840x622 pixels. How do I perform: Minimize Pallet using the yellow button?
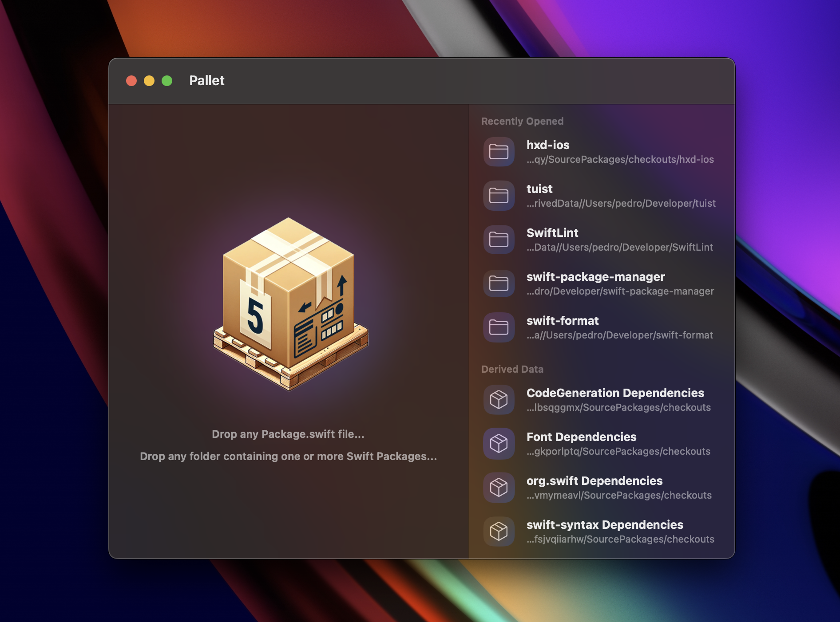[149, 81]
